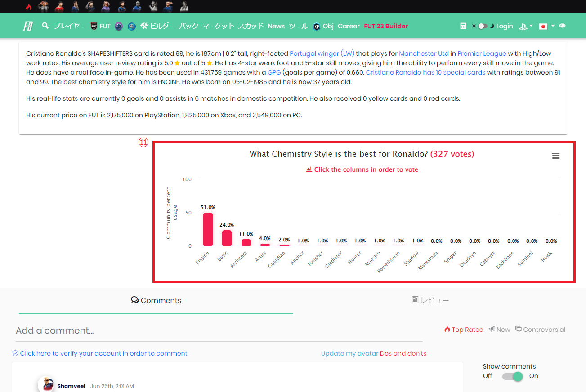Click the eye visibility icon in navbar
Image resolution: width=586 pixels, height=392 pixels.
(x=562, y=26)
